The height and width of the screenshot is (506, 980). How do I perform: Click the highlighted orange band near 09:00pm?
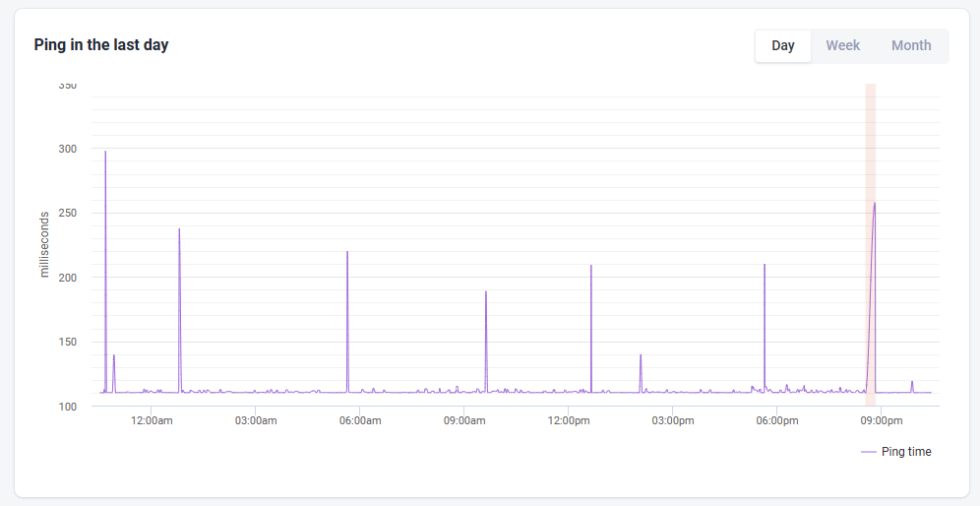(870, 244)
